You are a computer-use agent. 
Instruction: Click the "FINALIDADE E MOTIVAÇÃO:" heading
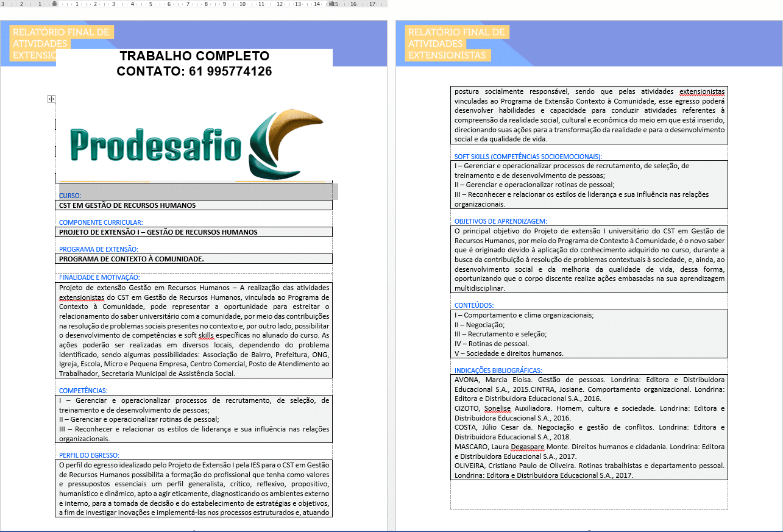click(99, 277)
